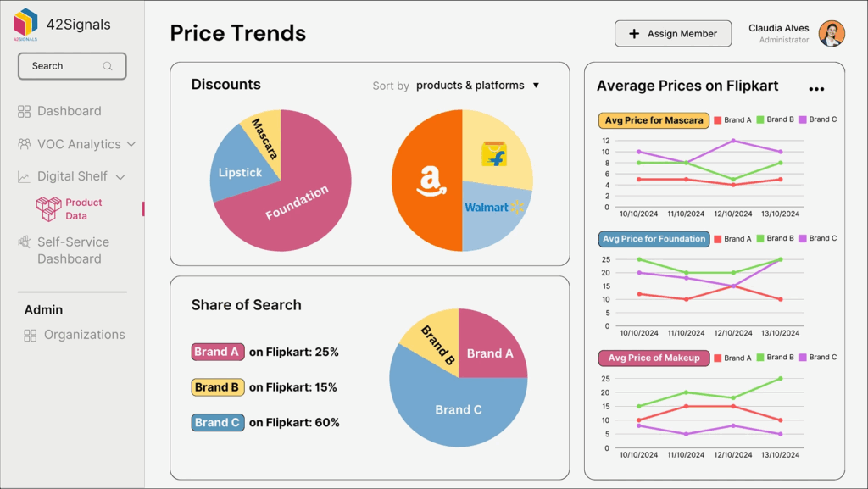Click inside the Search field
The height and width of the screenshot is (489, 868).
[59, 65]
